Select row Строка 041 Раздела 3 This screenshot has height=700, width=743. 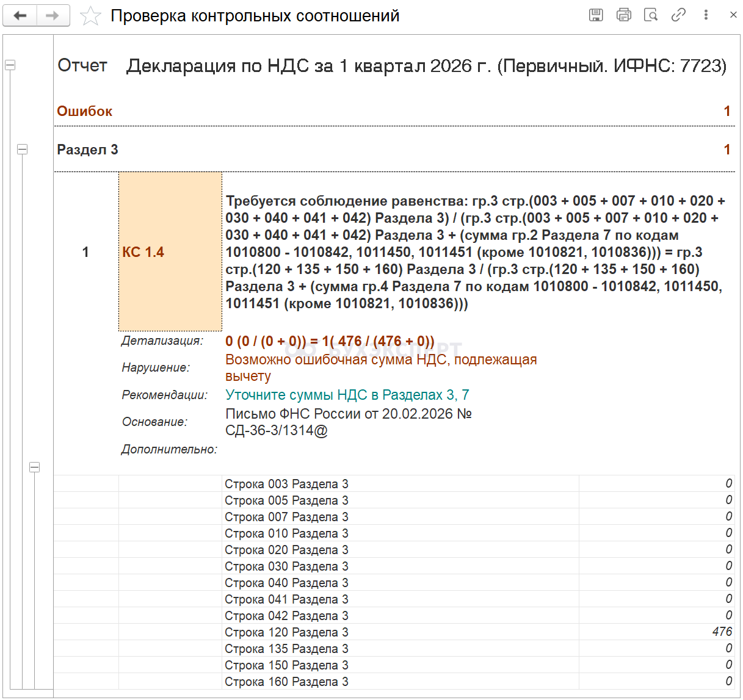coord(394,599)
